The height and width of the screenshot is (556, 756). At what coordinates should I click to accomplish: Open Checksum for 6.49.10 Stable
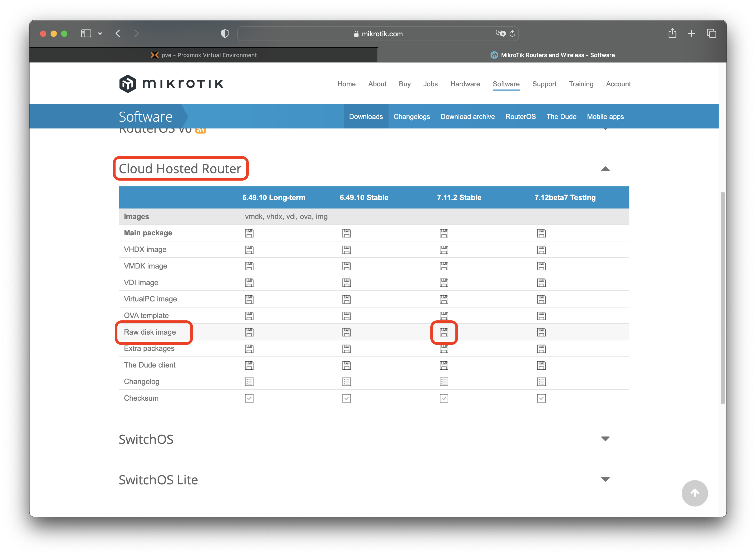pos(346,398)
